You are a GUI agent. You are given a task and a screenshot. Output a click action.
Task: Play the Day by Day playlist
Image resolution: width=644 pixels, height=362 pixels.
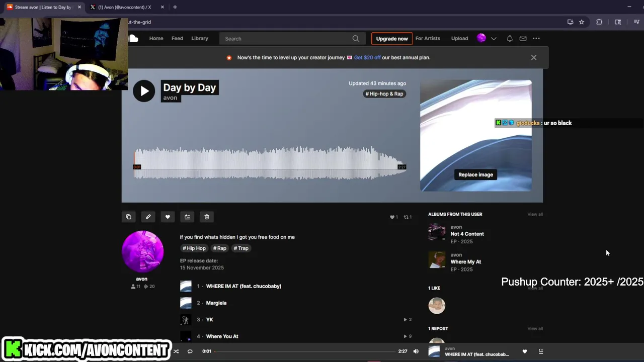coord(144,91)
